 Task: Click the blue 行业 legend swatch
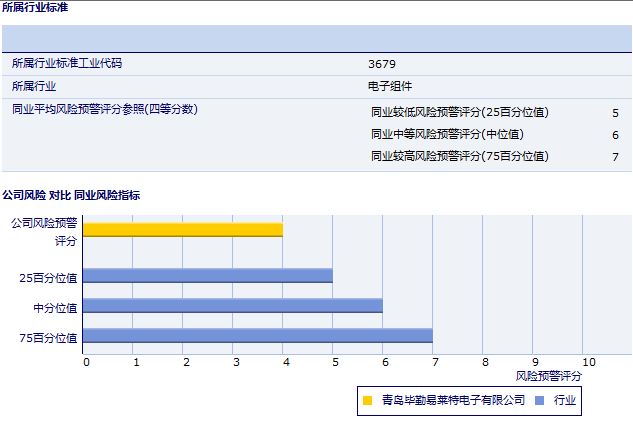[540, 401]
